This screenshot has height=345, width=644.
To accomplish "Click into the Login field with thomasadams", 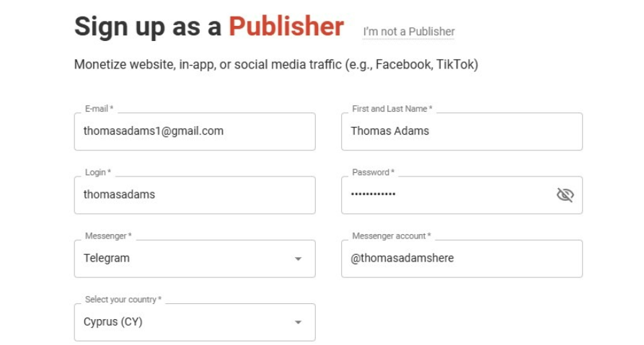I will (x=194, y=194).
